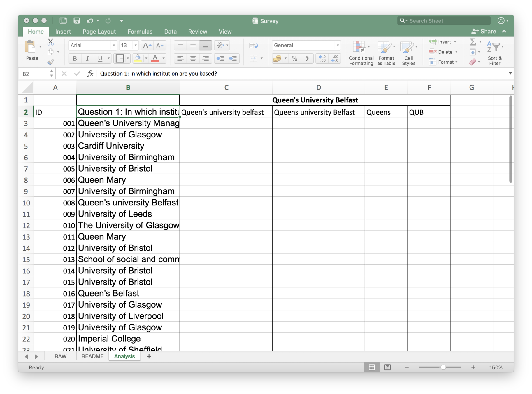The image size is (532, 394).
Task: Open Cell Styles gallery
Action: 408,53
